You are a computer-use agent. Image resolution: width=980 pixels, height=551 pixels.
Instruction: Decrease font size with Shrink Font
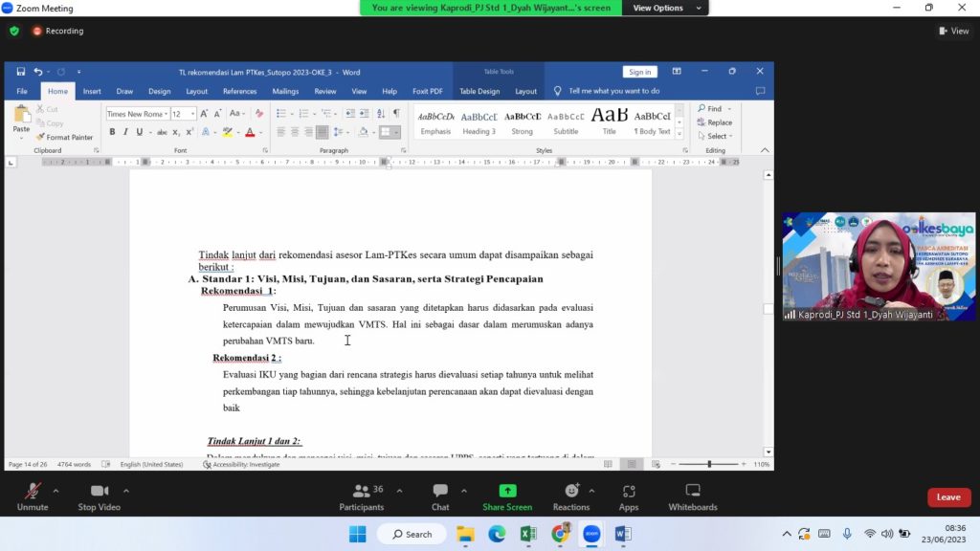pos(217,114)
